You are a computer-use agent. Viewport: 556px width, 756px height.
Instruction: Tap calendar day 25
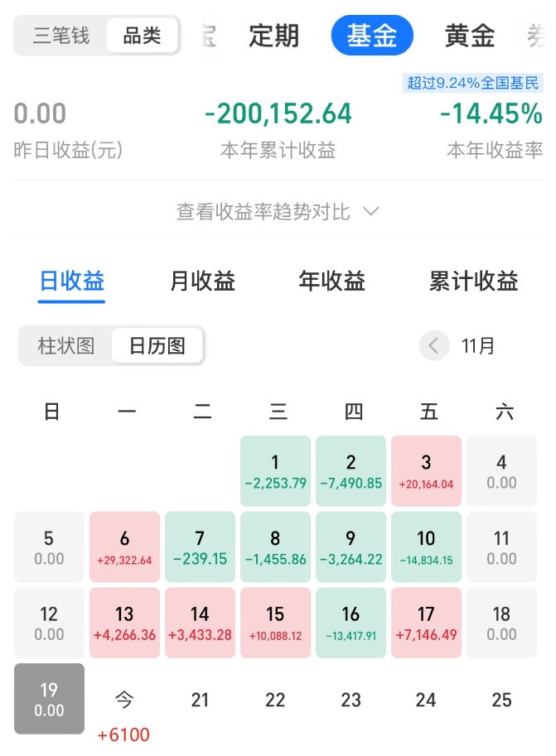(x=501, y=700)
